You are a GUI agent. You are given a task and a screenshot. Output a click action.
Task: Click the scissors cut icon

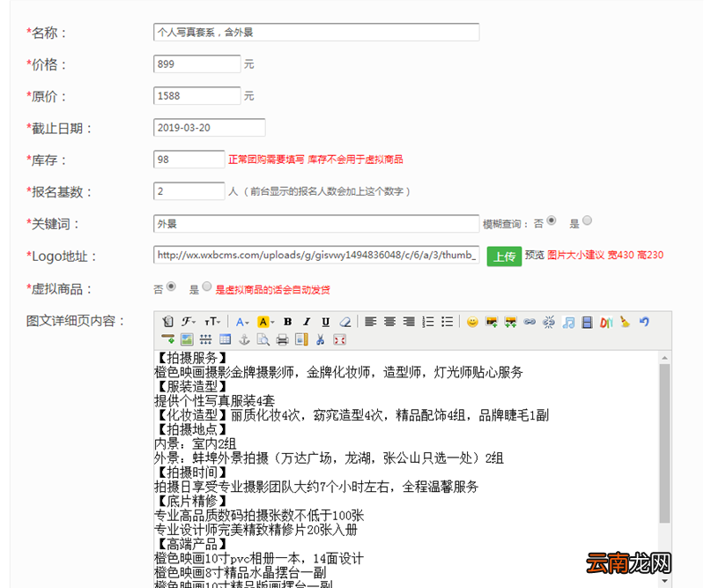(320, 339)
